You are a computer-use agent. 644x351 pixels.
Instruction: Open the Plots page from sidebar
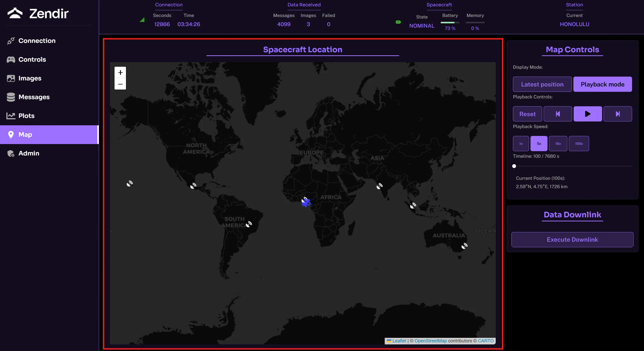(26, 116)
